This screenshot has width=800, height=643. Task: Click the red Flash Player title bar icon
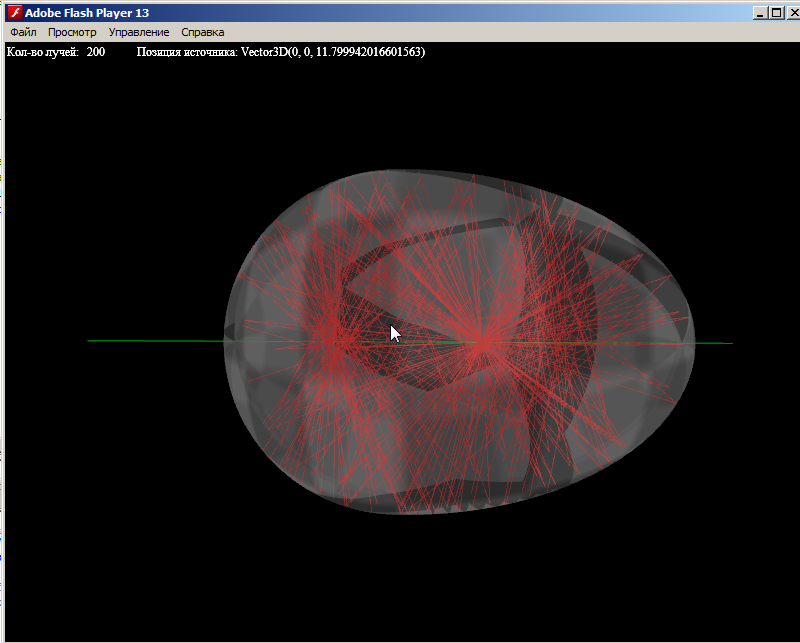tap(15, 12)
